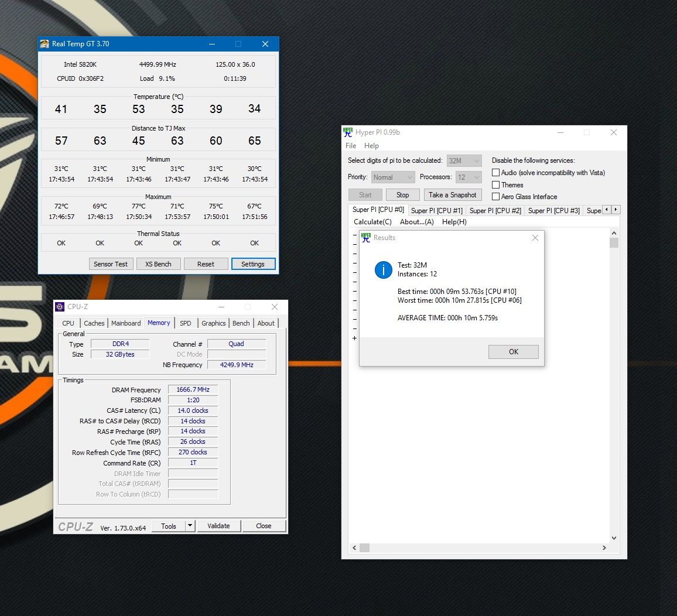
Task: Click the DRAM Frequency 1666.7 MHz field
Action: 193,389
